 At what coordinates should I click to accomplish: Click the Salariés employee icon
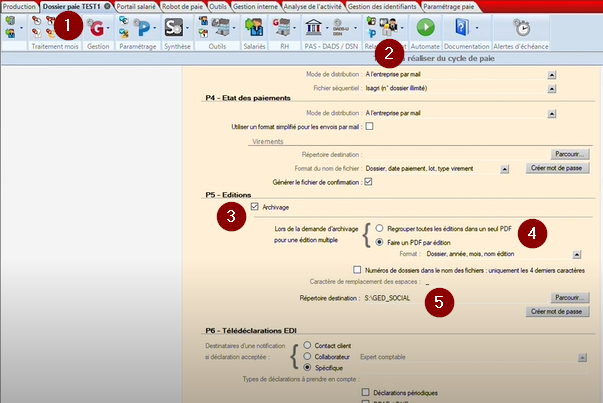(254, 27)
